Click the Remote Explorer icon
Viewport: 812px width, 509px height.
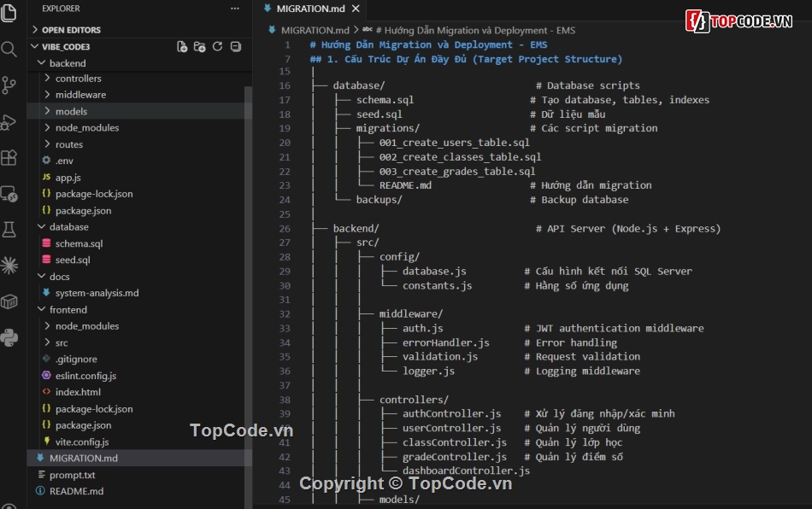[x=9, y=195]
